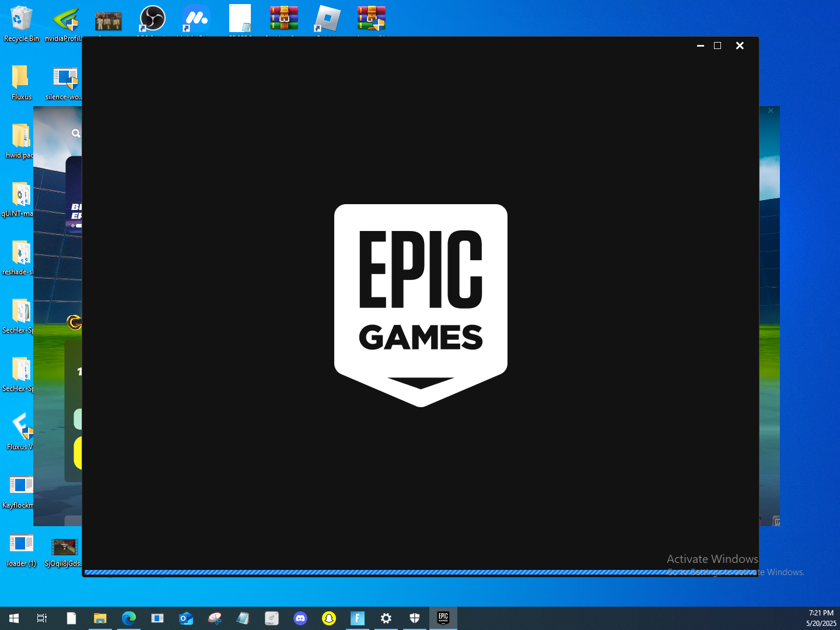Minimize the Epic Games launcher window

pos(700,45)
